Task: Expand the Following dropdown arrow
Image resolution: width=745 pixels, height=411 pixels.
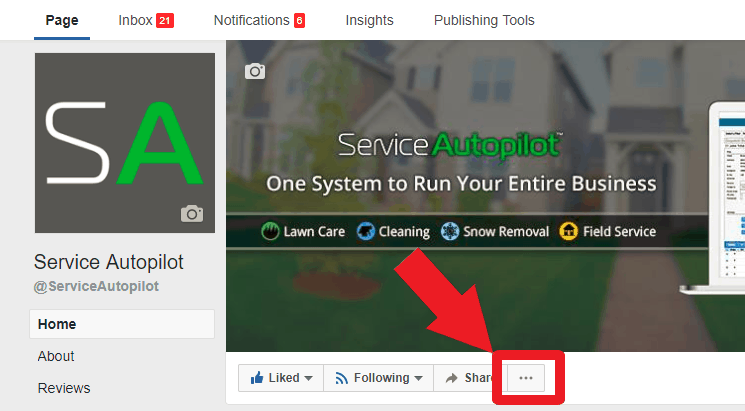Action: [418, 378]
